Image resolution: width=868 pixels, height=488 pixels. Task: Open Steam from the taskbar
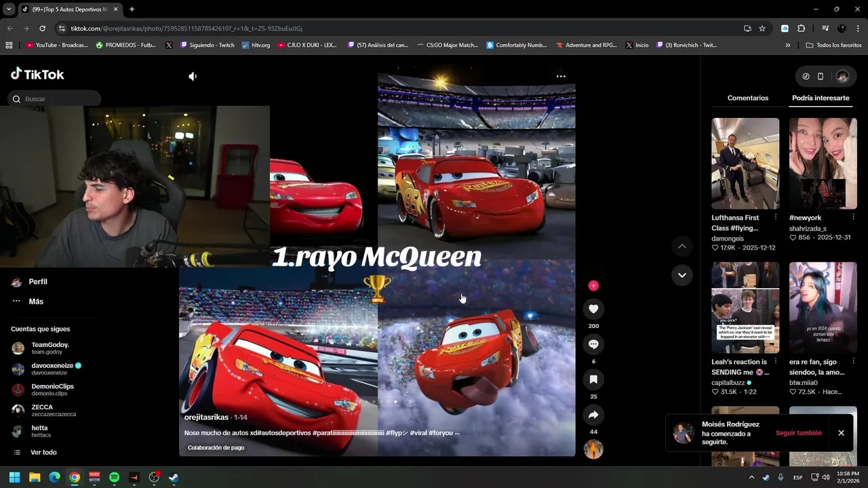click(174, 477)
